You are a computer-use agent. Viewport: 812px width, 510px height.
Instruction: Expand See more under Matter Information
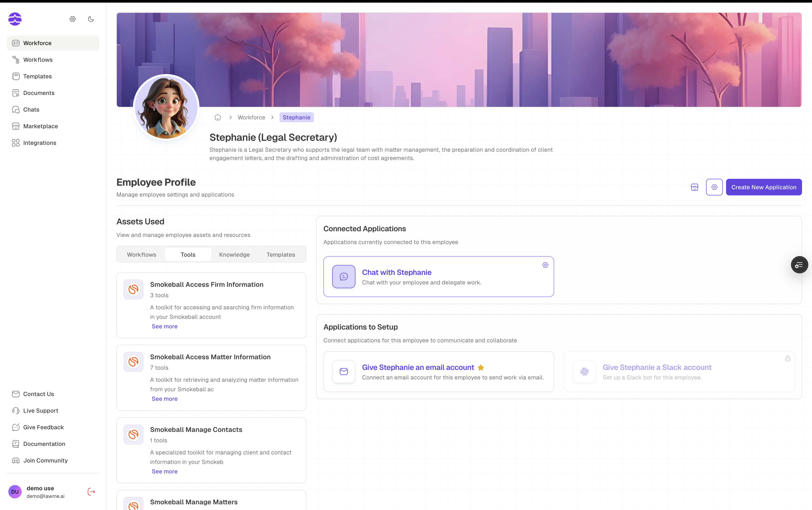point(164,399)
